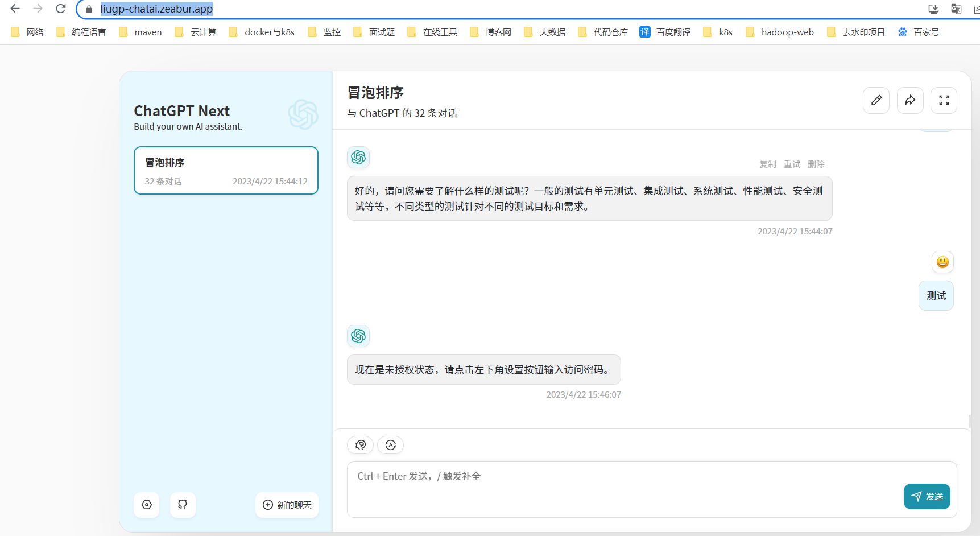Viewport: 980px width, 536px height.
Task: Edit chat title with pencil icon
Action: click(876, 100)
